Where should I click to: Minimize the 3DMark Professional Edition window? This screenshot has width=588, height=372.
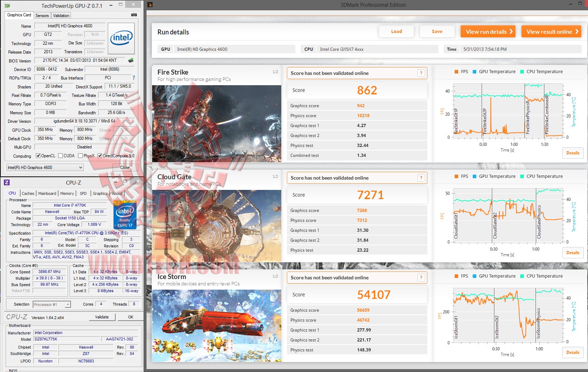571,5
